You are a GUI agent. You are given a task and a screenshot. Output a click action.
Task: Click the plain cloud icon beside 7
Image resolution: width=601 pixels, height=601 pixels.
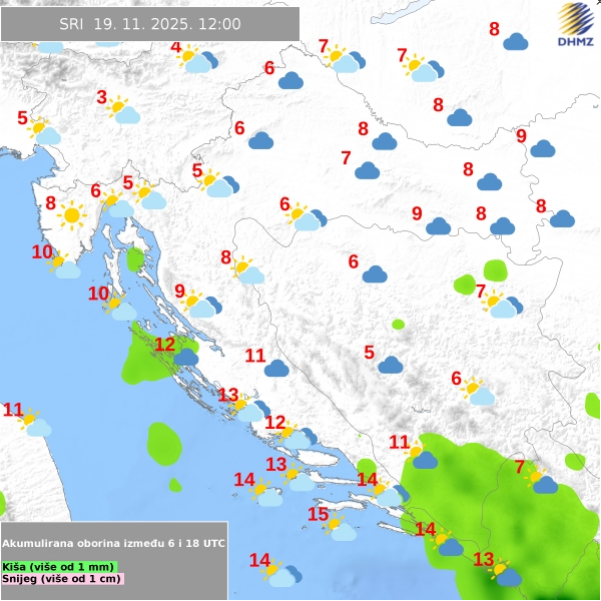coord(367,170)
